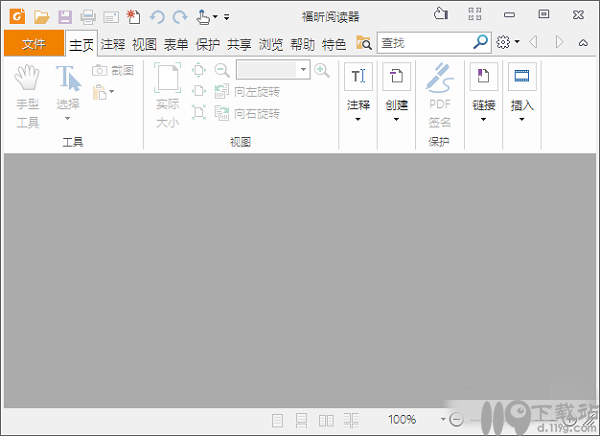This screenshot has width=600, height=436.
Task: Save the document with the floppy disk icon
Action: [x=65, y=17]
